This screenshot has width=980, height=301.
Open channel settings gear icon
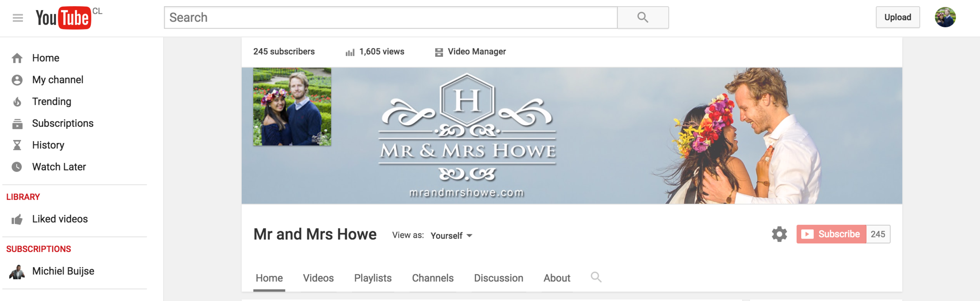779,234
